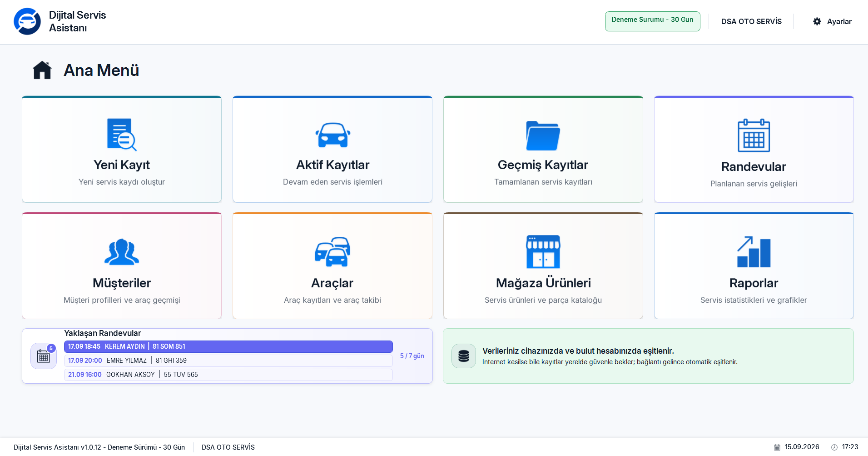Select the Aktif Kayıtlar menu title
Viewport: 868px width, 456px height.
pos(332,165)
